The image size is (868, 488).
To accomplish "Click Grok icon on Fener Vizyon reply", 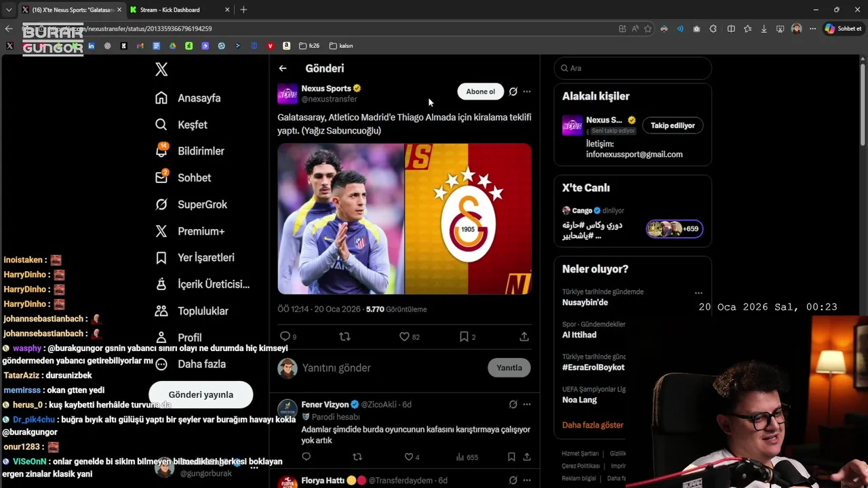I will [x=513, y=405].
